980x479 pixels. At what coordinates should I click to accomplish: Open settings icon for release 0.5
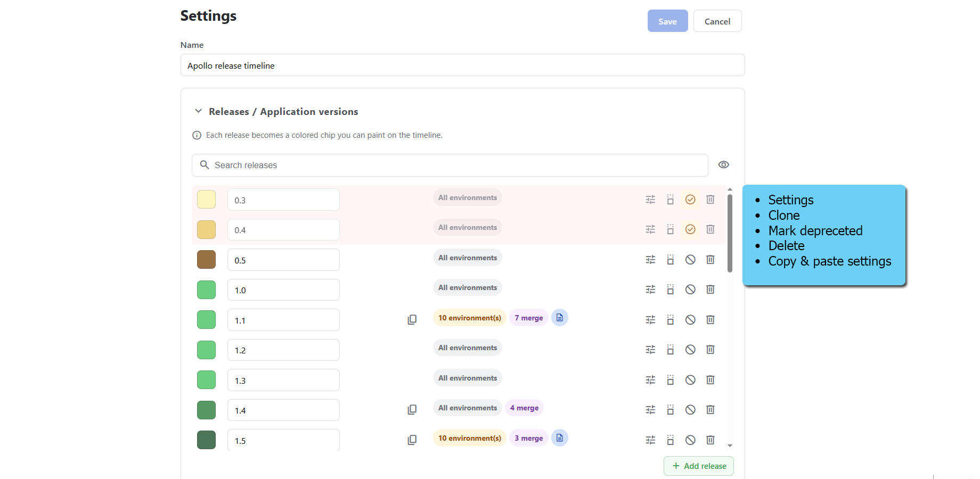pos(650,260)
